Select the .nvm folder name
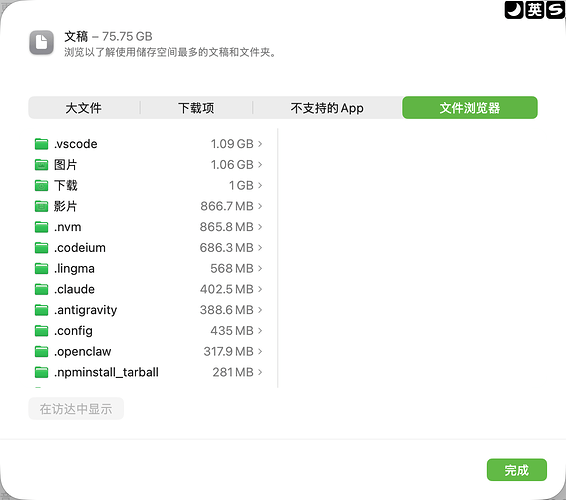This screenshot has height=500, width=566. click(68, 227)
